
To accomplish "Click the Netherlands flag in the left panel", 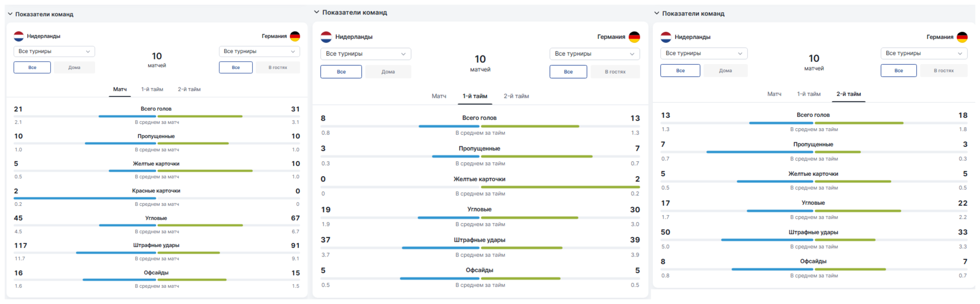I will coord(19,36).
